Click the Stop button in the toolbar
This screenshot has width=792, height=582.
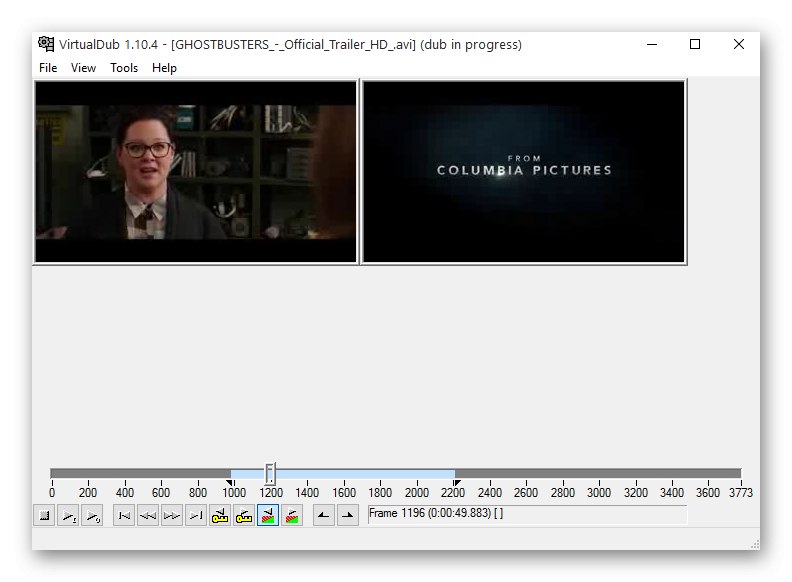44,516
